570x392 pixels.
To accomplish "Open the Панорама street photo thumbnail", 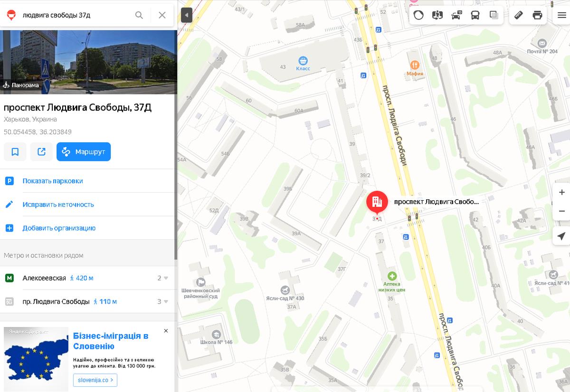I will [88, 62].
